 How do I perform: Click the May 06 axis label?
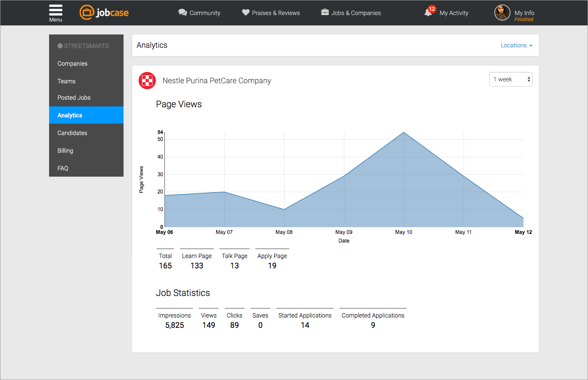pyautogui.click(x=164, y=232)
